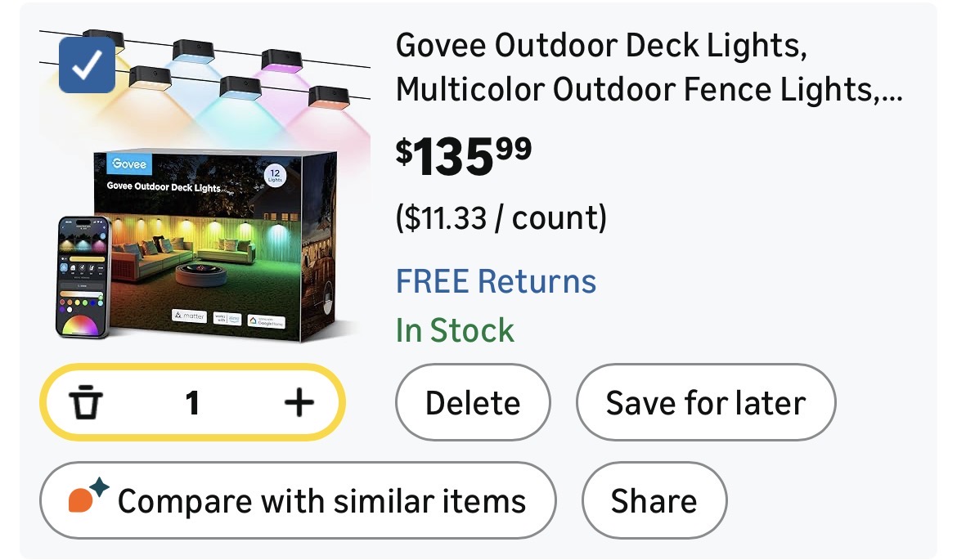
Task: Click the Govee logo on product box
Action: (130, 164)
